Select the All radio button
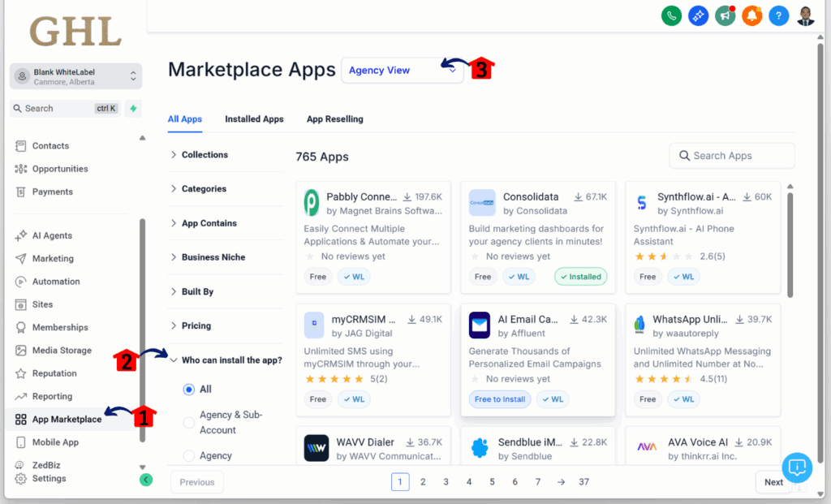Viewport: 831px width, 504px height. point(188,390)
